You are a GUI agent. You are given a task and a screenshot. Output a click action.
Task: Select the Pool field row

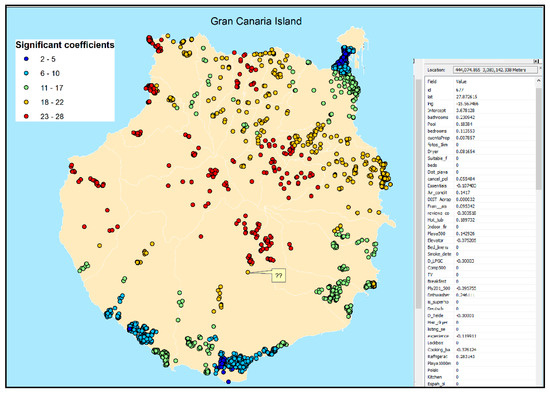(481, 124)
